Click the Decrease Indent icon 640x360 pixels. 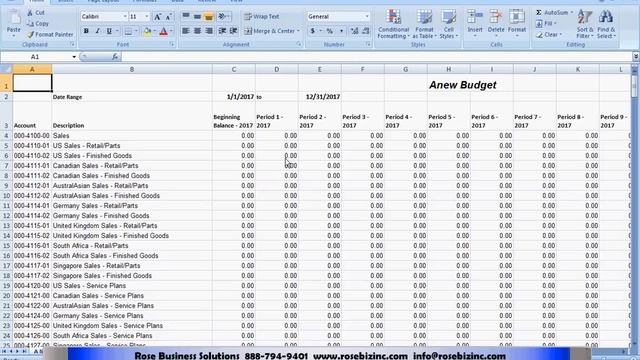(222, 31)
